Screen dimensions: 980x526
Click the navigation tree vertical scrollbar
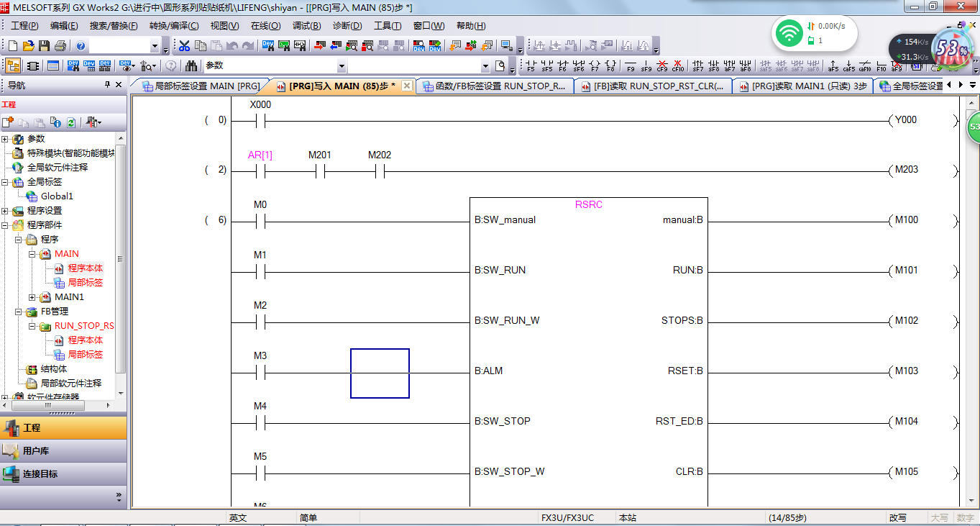pos(120,259)
